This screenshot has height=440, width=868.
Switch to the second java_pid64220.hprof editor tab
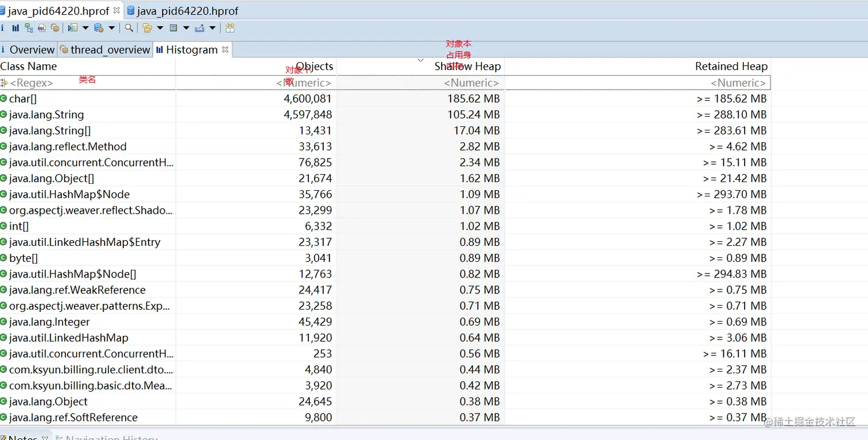(x=183, y=11)
